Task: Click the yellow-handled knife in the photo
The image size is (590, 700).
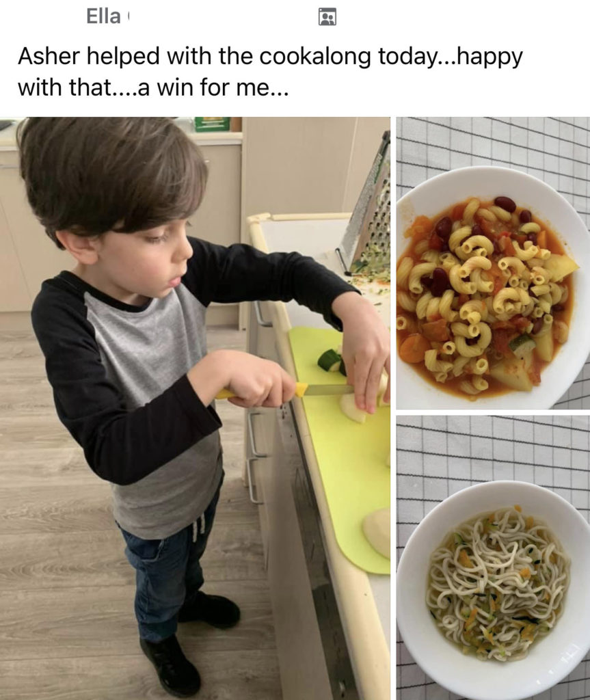Action: pyautogui.click(x=286, y=391)
